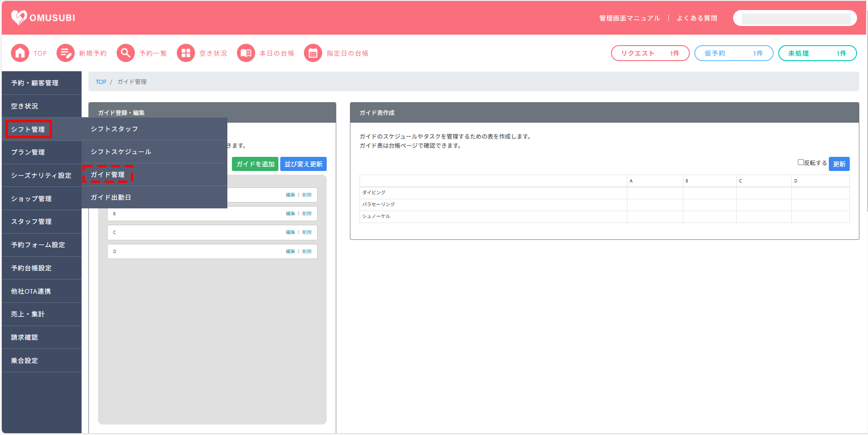The width and height of the screenshot is (868, 435).
Task: Click the TOP home icon
Action: (20, 53)
